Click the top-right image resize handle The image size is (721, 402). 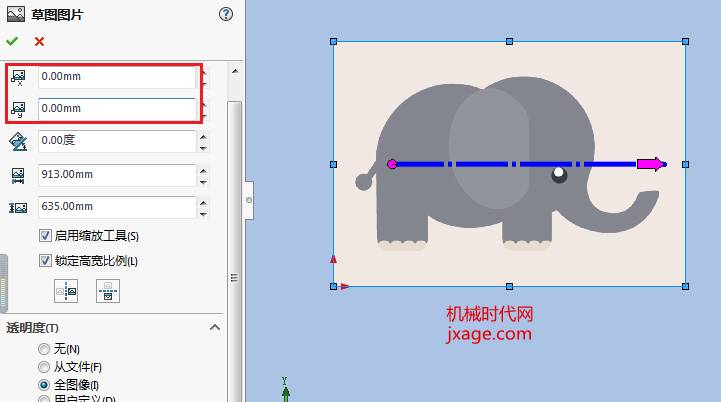[686, 42]
